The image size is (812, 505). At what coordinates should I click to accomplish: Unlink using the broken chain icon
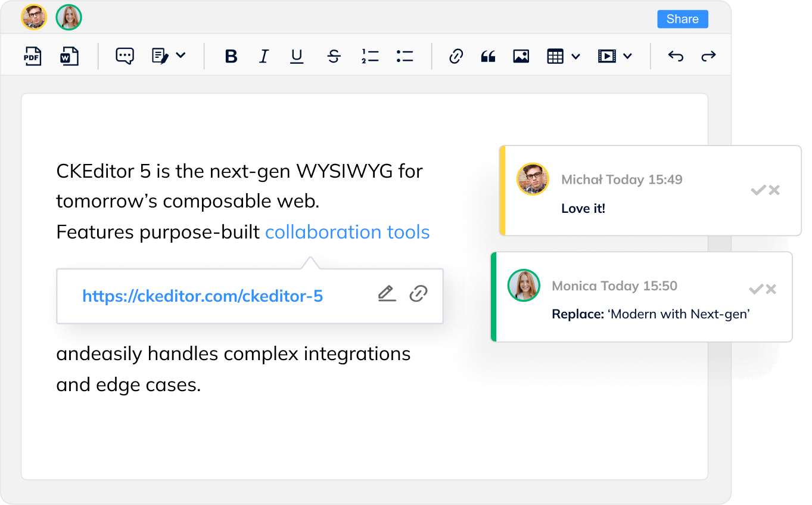point(419,294)
